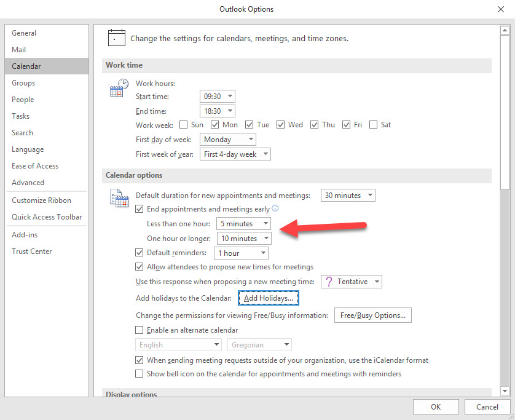515x420 pixels.
Task: Click the Add Holidays button
Action: tap(269, 298)
